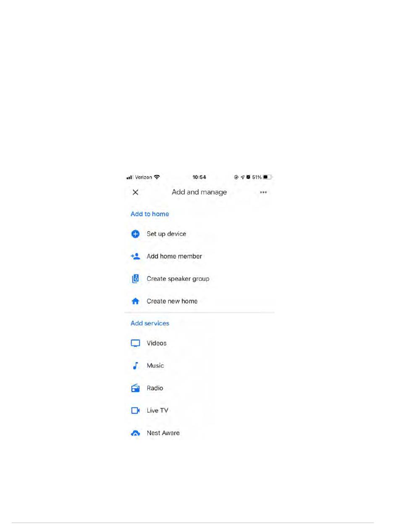Tap the speaker group icon

135,278
